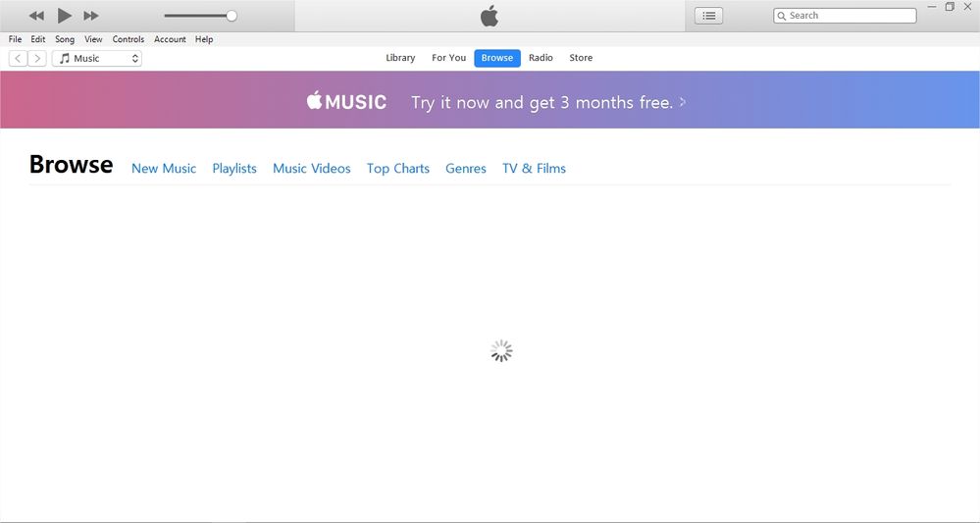Image resolution: width=980 pixels, height=523 pixels.
Task: Open the Up Next list icon
Action: [x=708, y=16]
